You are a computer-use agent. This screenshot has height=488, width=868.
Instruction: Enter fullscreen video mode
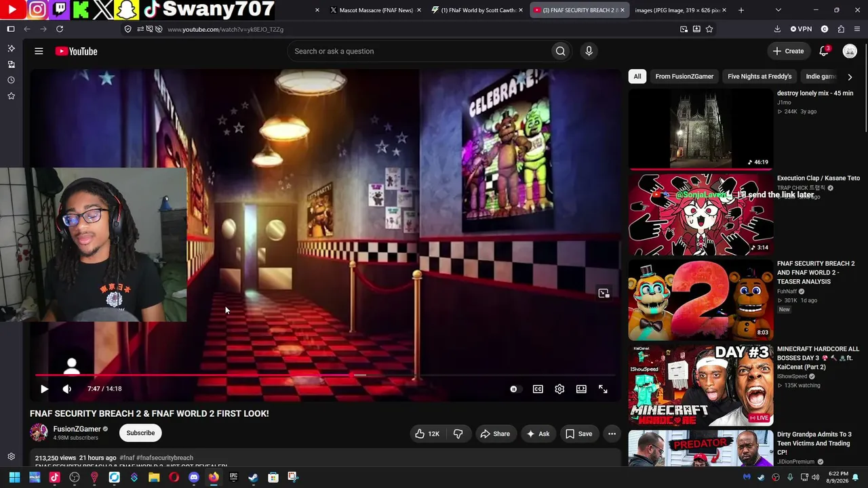click(x=603, y=389)
